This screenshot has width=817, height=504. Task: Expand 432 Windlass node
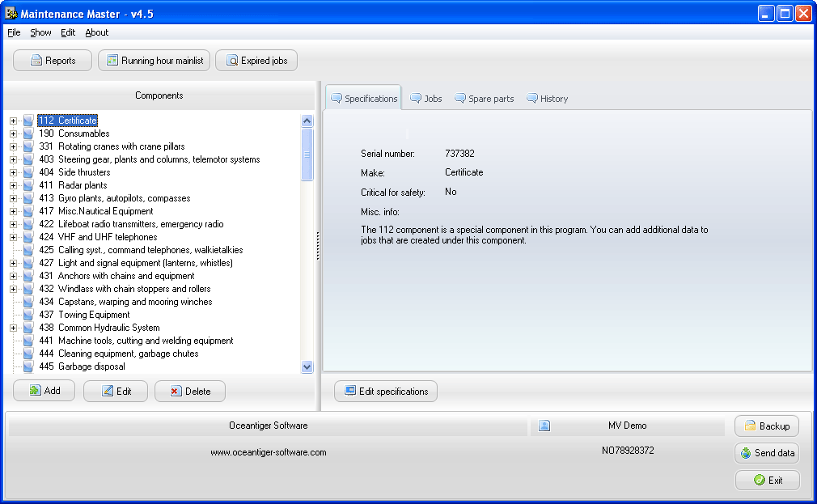[13, 289]
